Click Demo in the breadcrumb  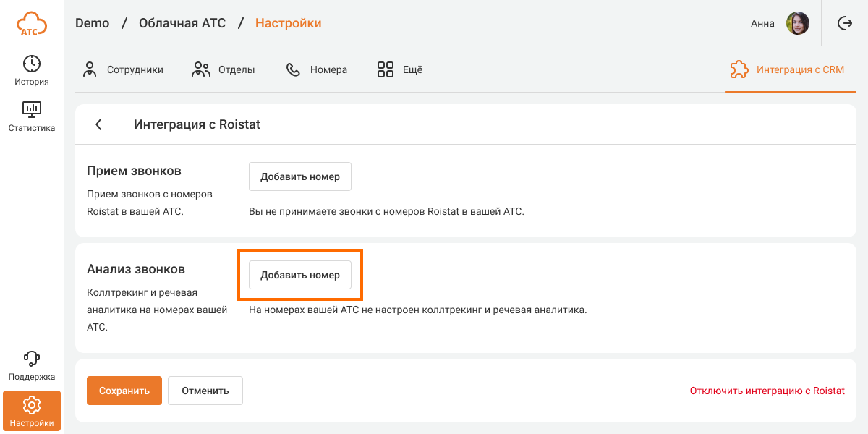tap(92, 23)
